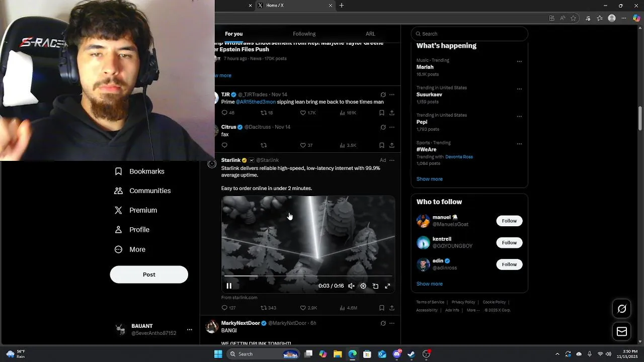The height and width of the screenshot is (362, 644).
Task: Close the Home / X browser tab
Action: pos(331,6)
